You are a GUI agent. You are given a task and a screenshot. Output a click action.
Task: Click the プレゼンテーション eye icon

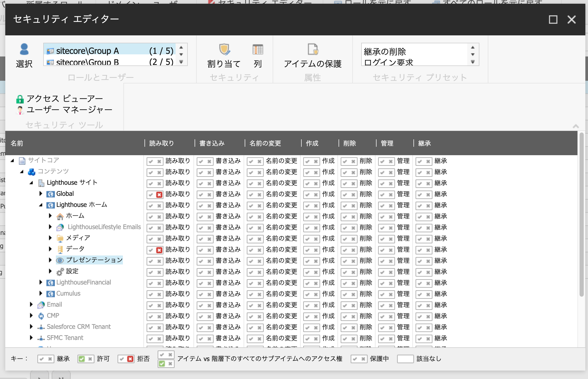tap(60, 260)
